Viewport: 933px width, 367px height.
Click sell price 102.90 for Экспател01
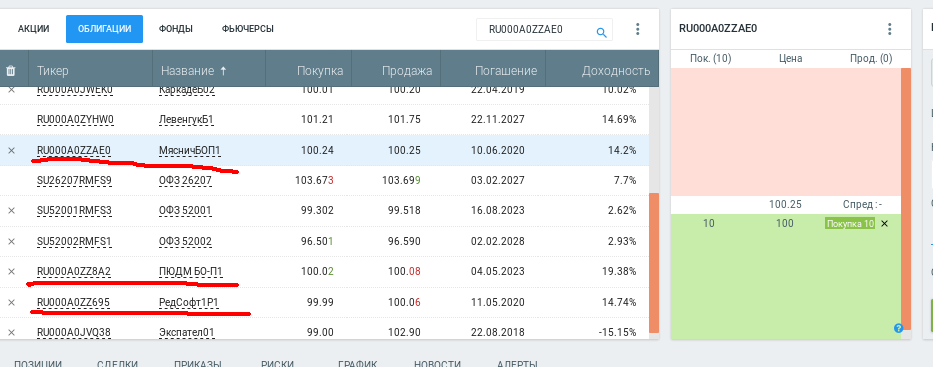pos(404,332)
